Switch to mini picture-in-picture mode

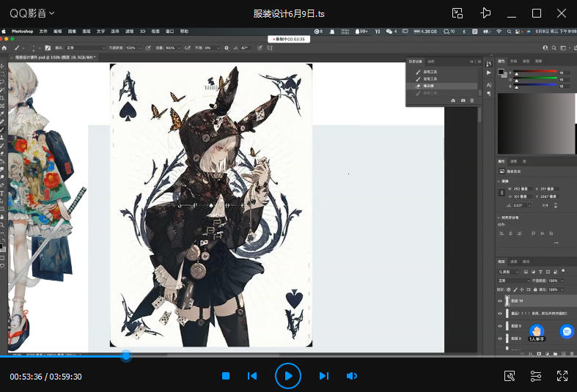pos(457,13)
